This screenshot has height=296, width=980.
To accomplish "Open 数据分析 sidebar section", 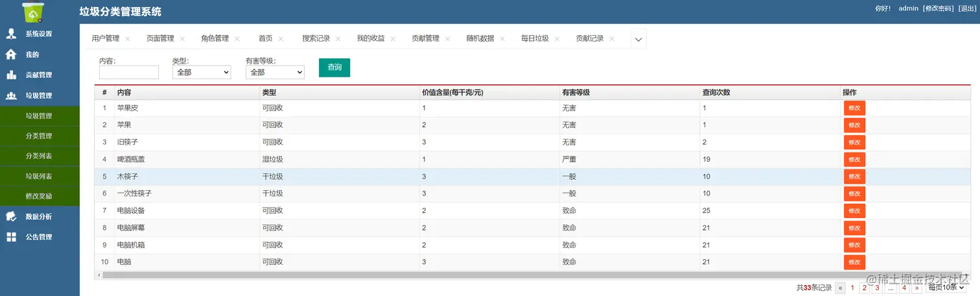I will click(40, 217).
